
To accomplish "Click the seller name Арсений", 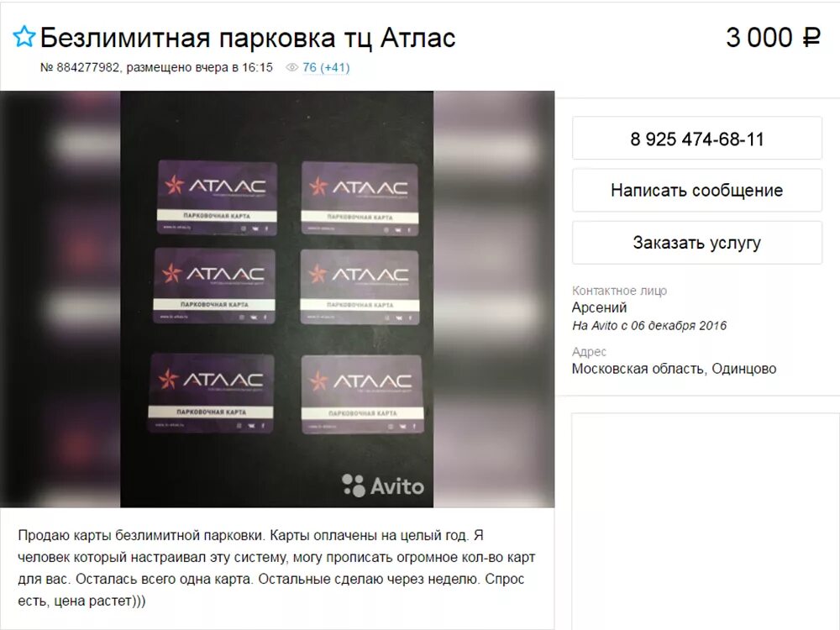I will [x=599, y=307].
